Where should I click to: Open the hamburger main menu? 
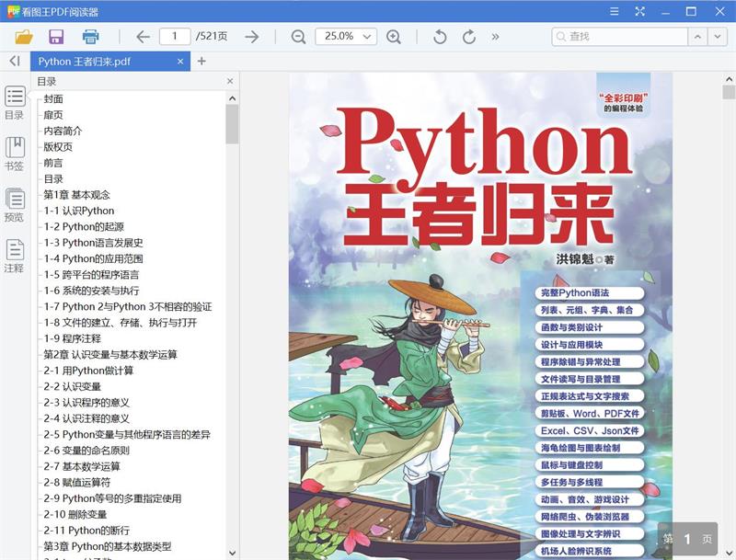(x=613, y=11)
